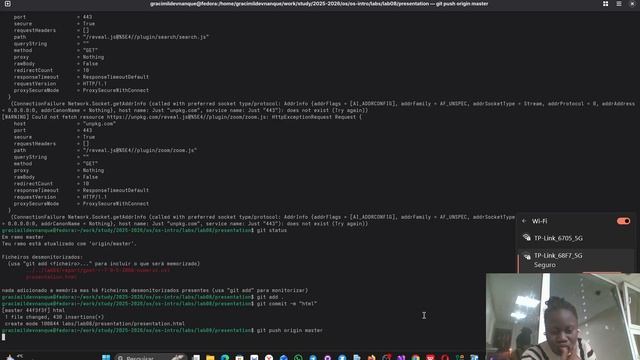
Task: Click the Wi-Fi signal icon beside TP-Link_6705_5G
Action: click(x=527, y=238)
